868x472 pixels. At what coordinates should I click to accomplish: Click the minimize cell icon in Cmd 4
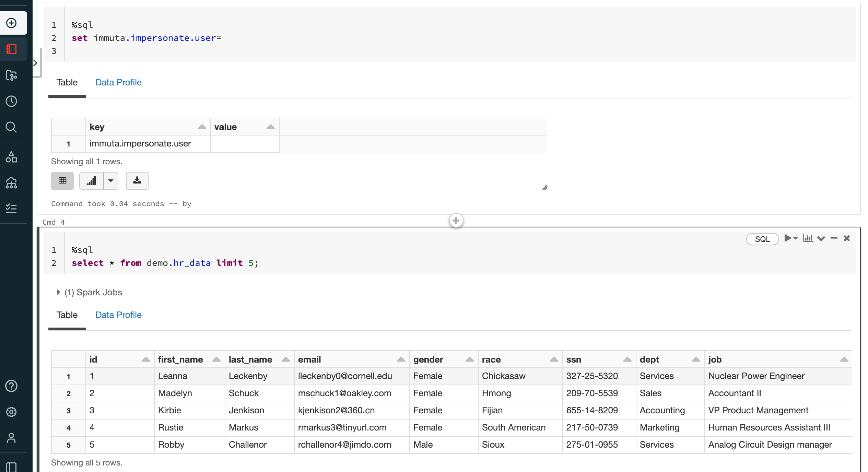coord(835,238)
